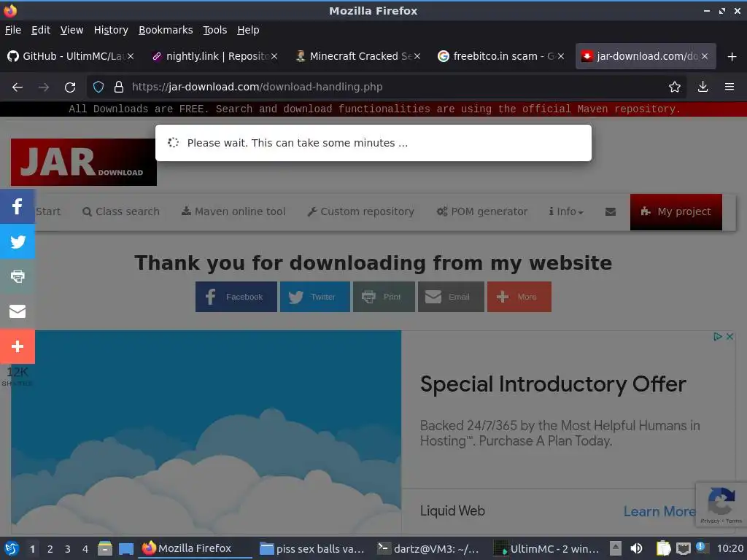Share via Twitter sidebar icon

[x=18, y=241]
